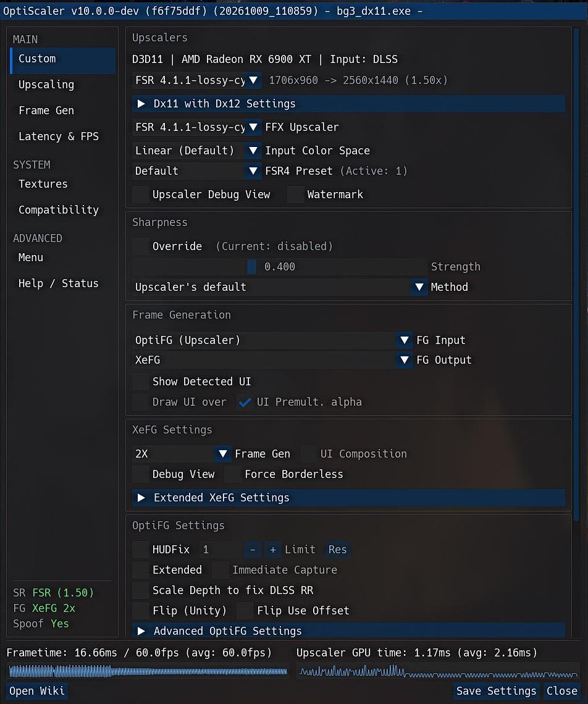The height and width of the screenshot is (704, 588).
Task: Expand Dx11 with Dx12 Settings section
Action: click(348, 104)
